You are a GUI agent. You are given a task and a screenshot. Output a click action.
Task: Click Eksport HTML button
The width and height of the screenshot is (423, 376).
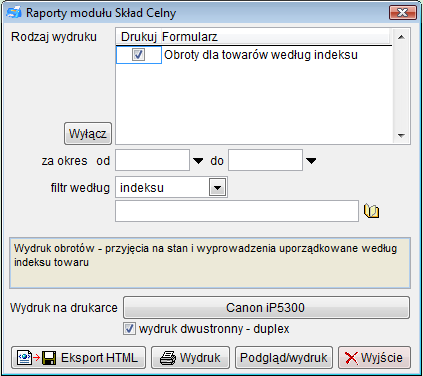point(78,358)
